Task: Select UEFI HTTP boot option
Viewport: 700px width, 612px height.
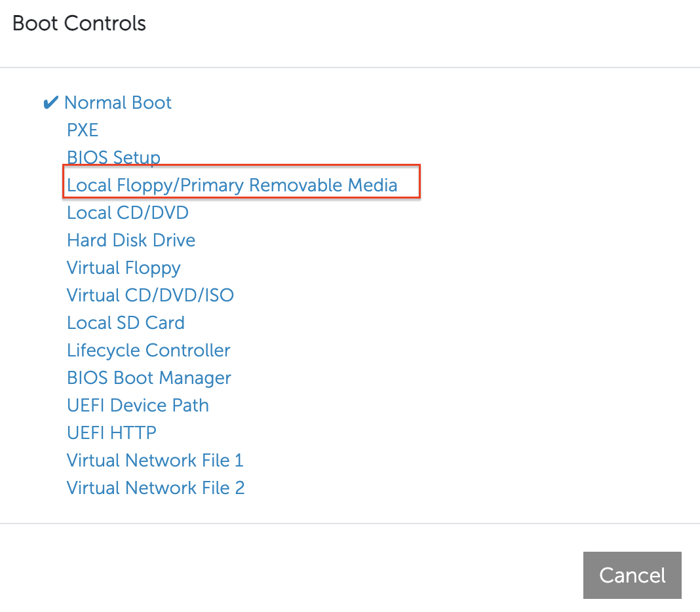Action: coord(111,433)
